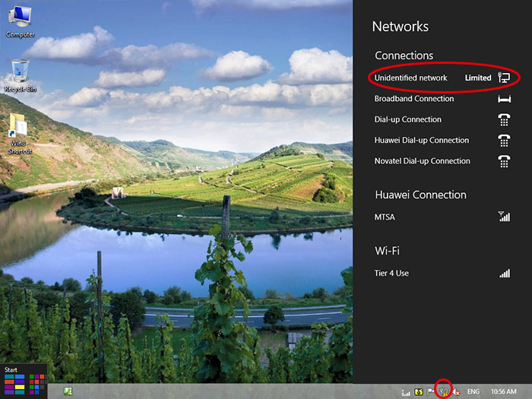Image resolution: width=532 pixels, height=399 pixels.
Task: Click the 10:56 AM taskbar clock
Action: click(503, 392)
